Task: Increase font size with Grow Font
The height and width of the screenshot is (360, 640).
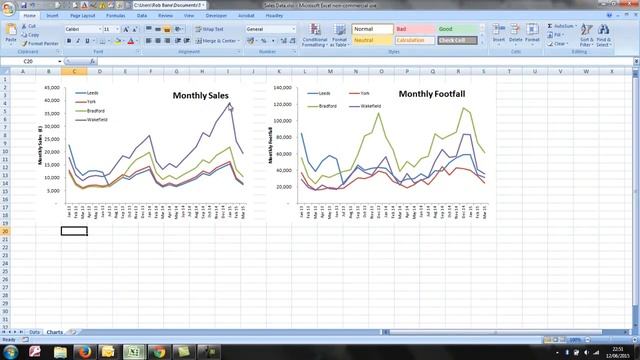Action: tap(126, 29)
